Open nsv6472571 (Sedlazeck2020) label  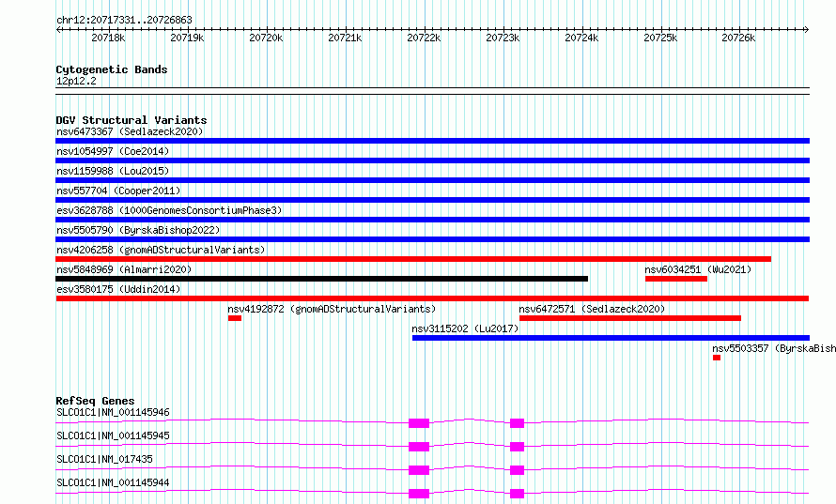592,309
